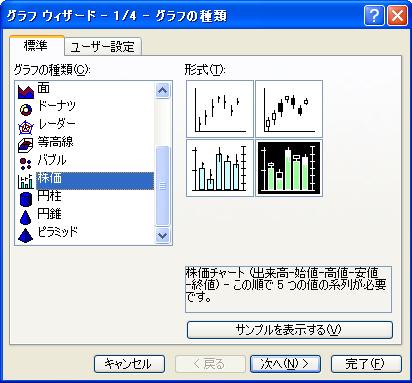Click the chart type list up arrow

[162, 90]
